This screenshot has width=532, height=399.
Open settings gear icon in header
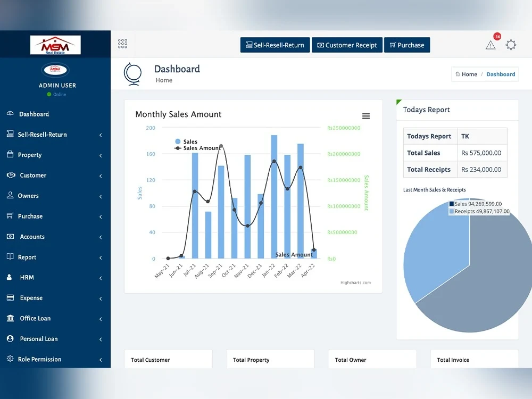pos(511,45)
